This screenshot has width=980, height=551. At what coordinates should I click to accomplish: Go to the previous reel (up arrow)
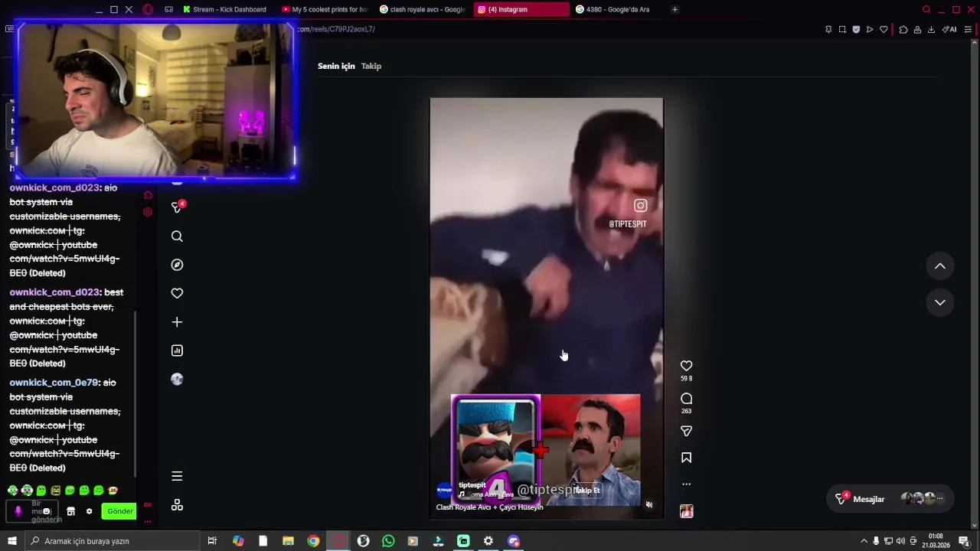(x=940, y=266)
